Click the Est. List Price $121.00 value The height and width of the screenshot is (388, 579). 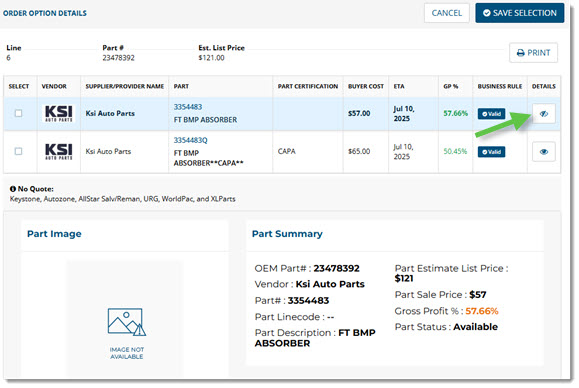click(x=212, y=58)
